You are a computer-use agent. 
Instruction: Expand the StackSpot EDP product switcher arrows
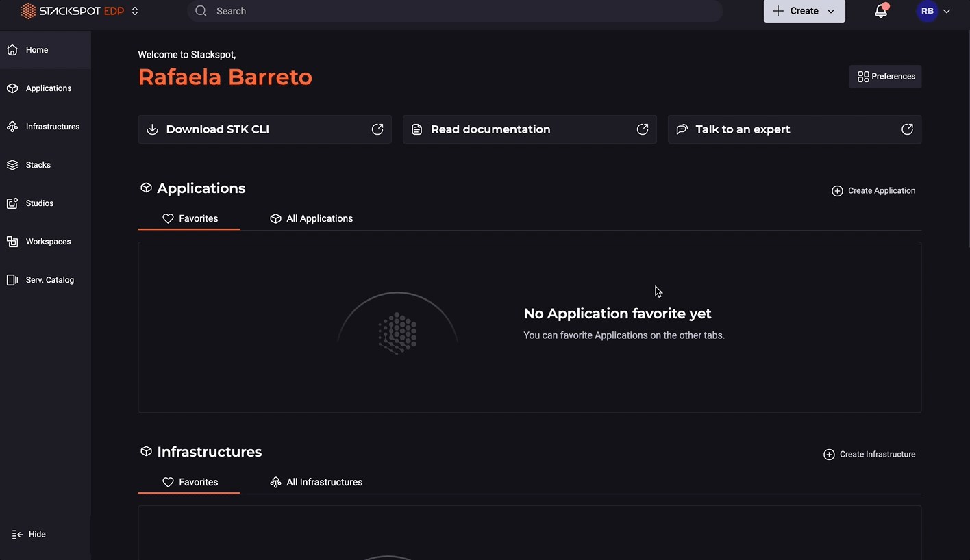[135, 11]
